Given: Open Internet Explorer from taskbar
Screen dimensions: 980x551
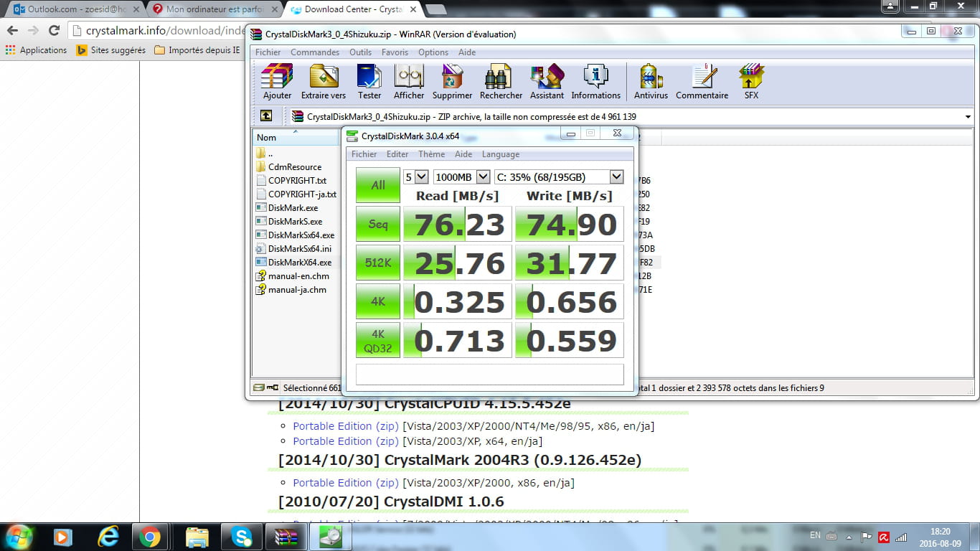Looking at the screenshot, I should tap(108, 537).
